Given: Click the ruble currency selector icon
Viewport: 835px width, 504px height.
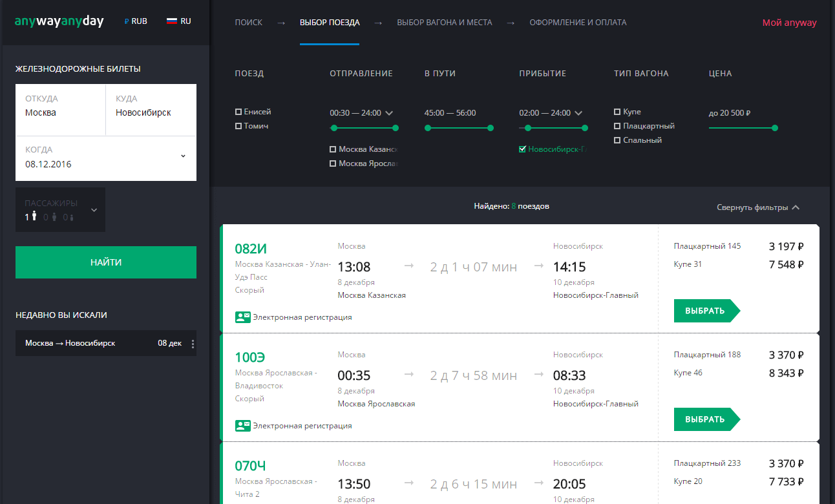Looking at the screenshot, I should [127, 21].
